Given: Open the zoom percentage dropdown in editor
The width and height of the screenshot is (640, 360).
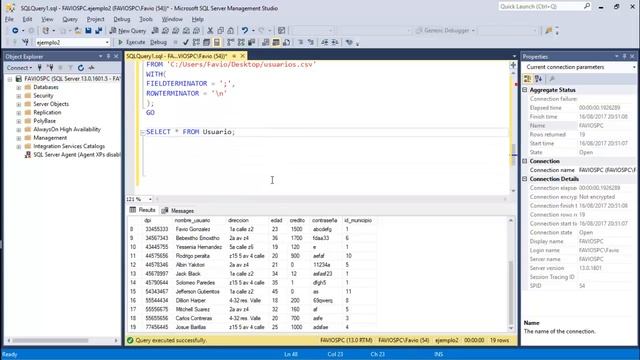Looking at the screenshot, I should (x=150, y=199).
